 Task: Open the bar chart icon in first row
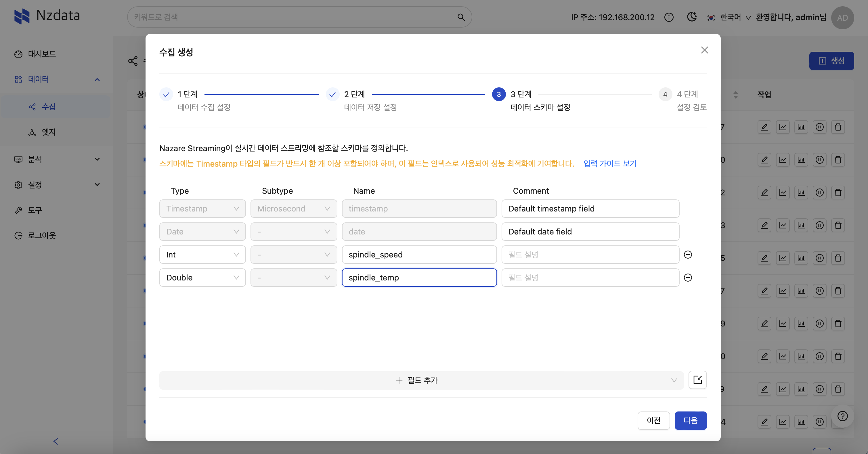point(801,127)
